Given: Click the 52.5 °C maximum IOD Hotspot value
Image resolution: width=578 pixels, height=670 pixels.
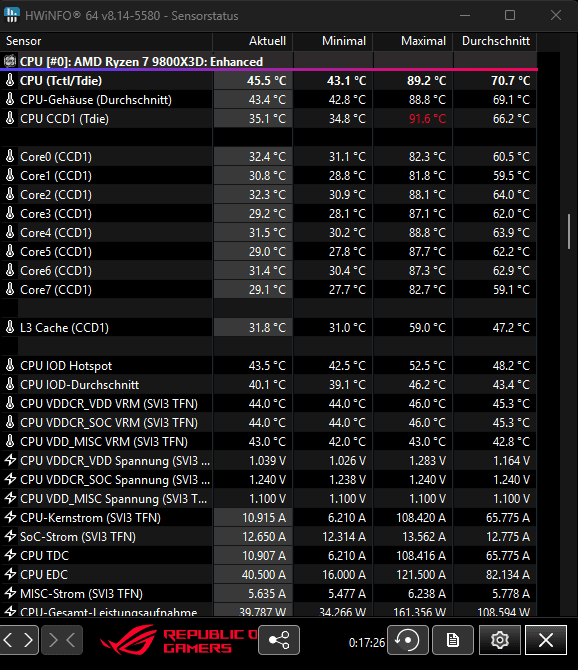Looking at the screenshot, I should point(427,366).
